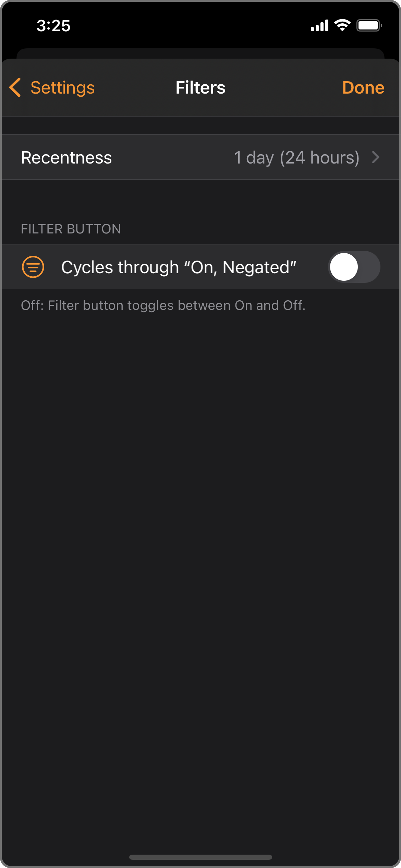Tap the home indicator bar
Image resolution: width=401 pixels, height=868 pixels.
[200, 857]
